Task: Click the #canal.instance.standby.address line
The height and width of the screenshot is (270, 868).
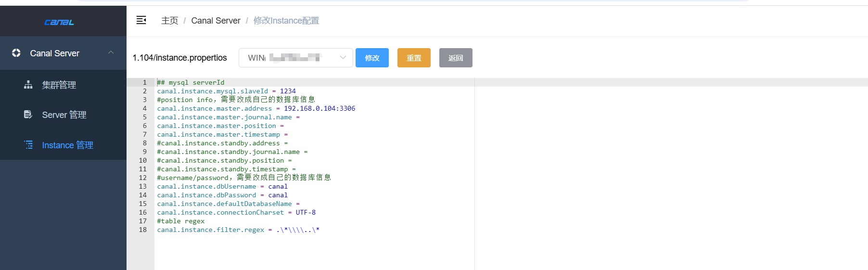Action: tap(222, 143)
